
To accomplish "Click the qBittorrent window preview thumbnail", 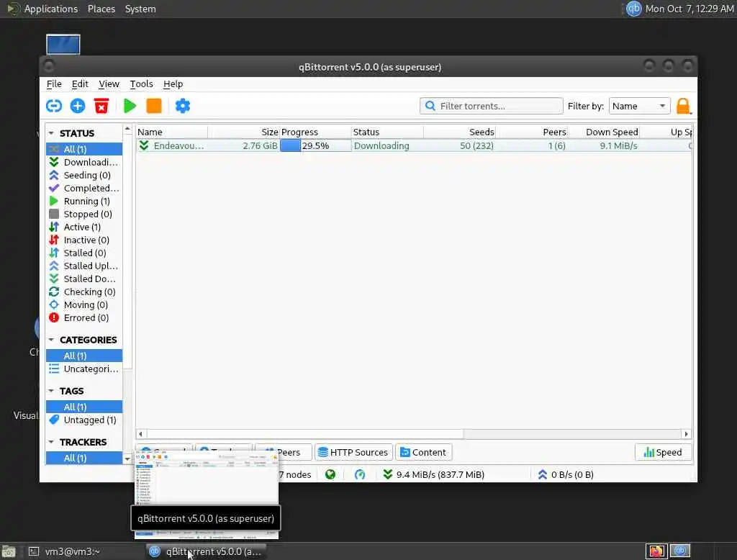I will coord(207,494).
